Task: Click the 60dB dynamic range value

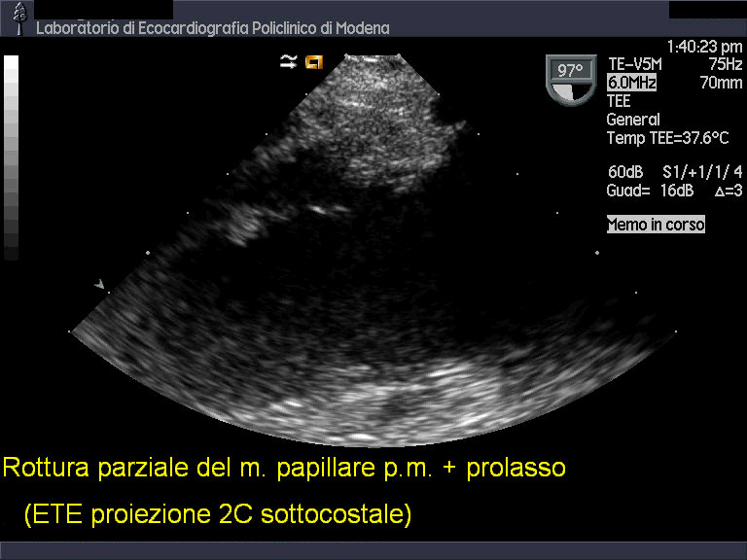Action: click(625, 172)
